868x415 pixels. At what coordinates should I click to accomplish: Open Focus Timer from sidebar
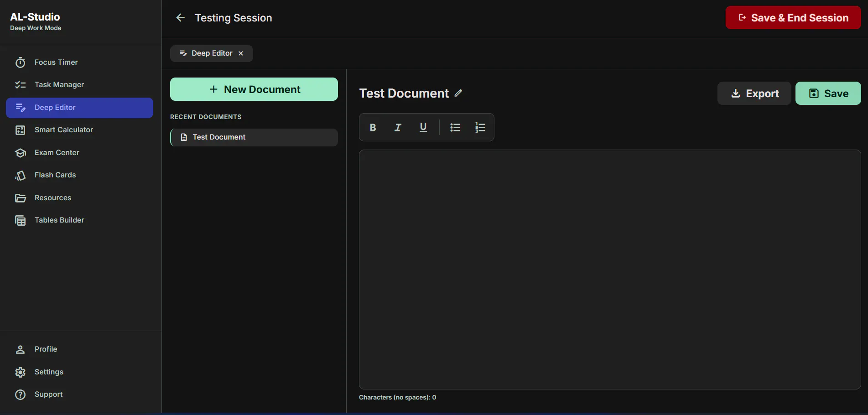coord(79,62)
